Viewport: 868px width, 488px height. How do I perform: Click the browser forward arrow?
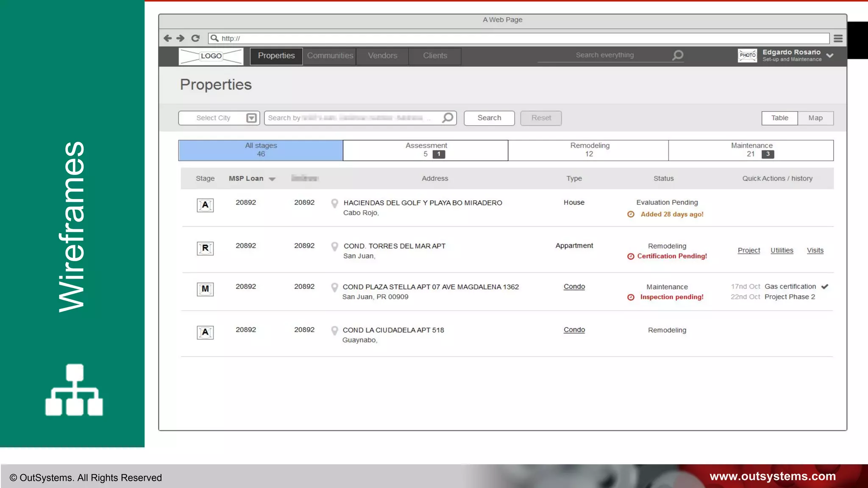pos(181,38)
